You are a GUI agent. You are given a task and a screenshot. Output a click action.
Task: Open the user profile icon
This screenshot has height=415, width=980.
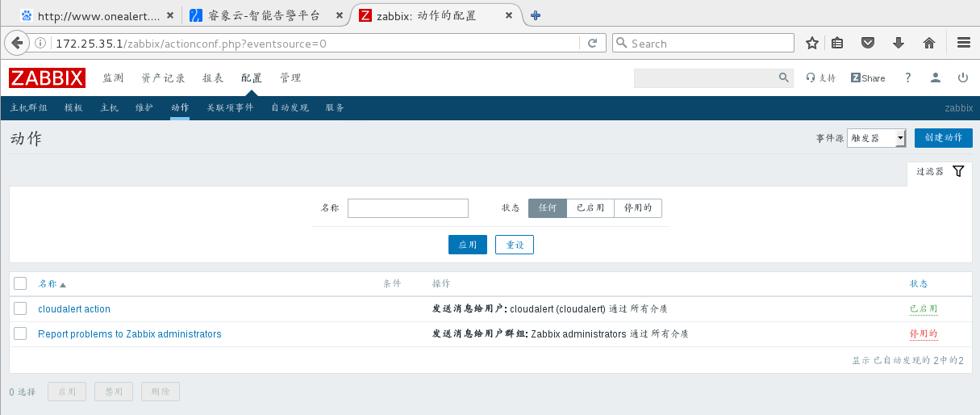tap(936, 78)
